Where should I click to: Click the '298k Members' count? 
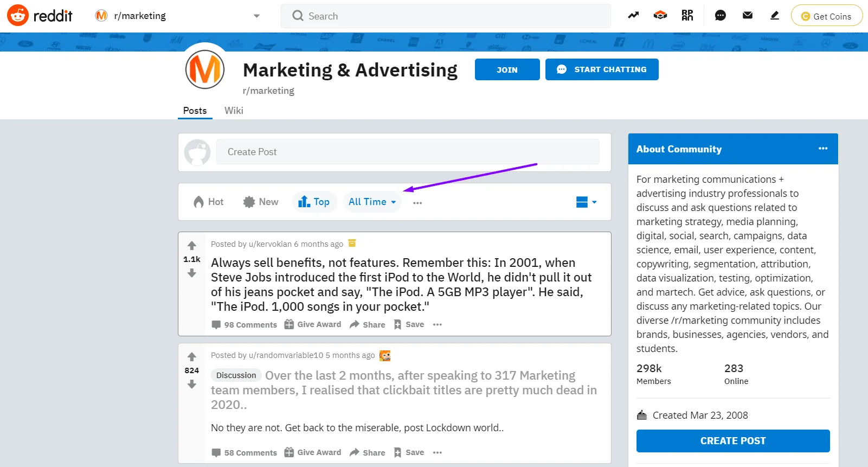(654, 374)
